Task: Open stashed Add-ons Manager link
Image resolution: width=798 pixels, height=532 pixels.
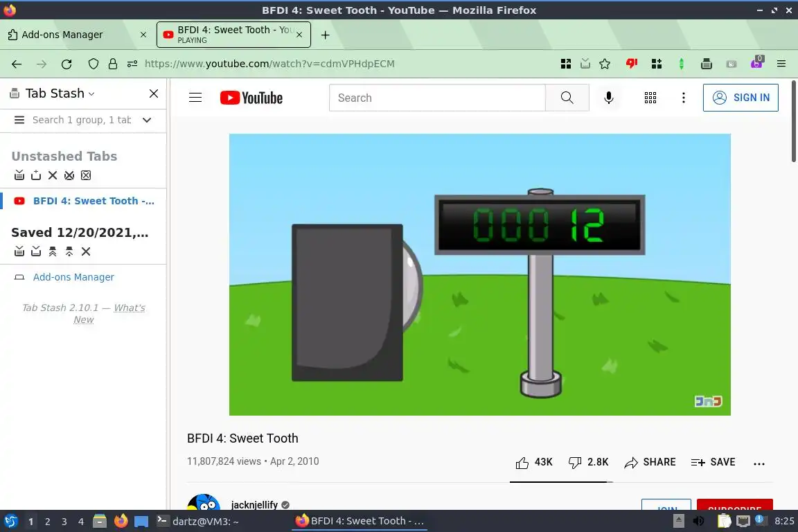Action: [x=74, y=277]
